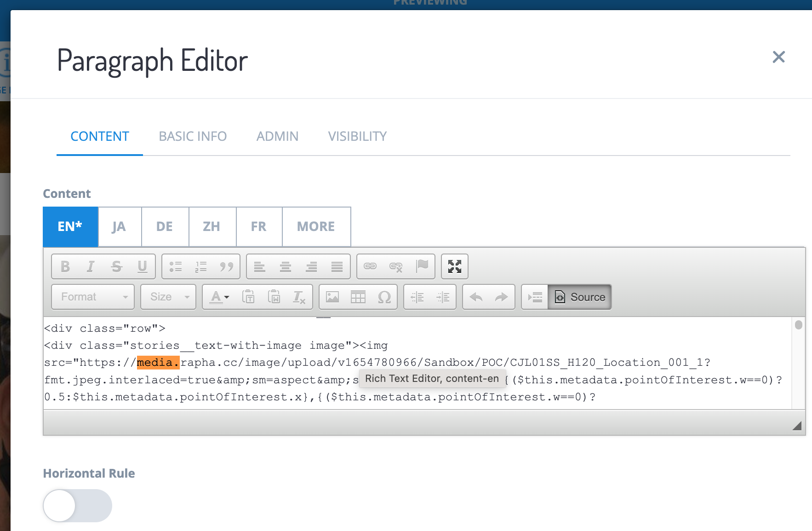Click the Block Quote icon
Image resolution: width=812 pixels, height=531 pixels.
click(227, 266)
